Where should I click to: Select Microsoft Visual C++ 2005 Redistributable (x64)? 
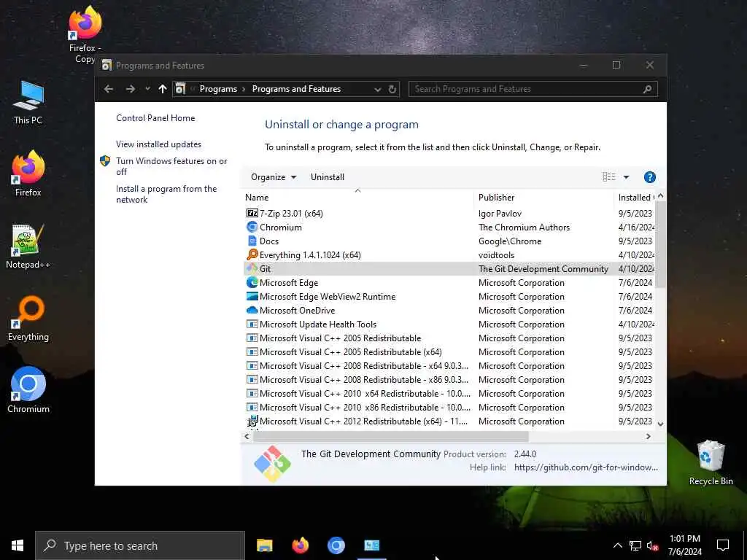pyautogui.click(x=449, y=352)
